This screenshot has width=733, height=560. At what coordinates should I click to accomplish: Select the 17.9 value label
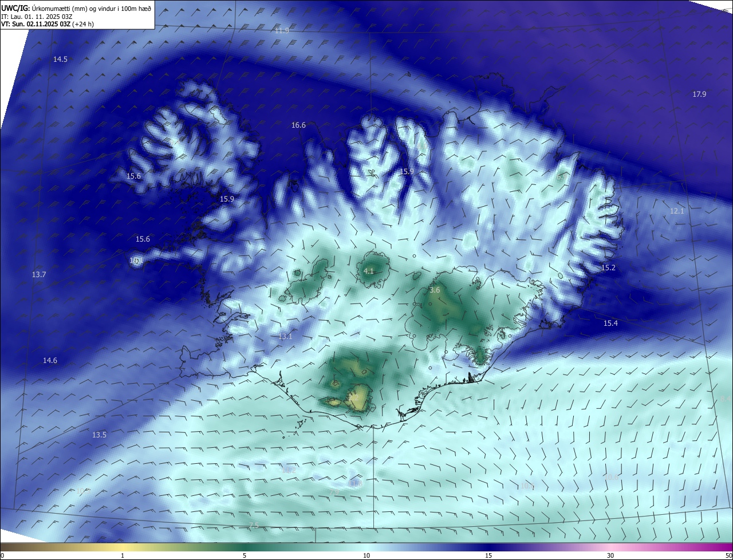click(x=699, y=94)
